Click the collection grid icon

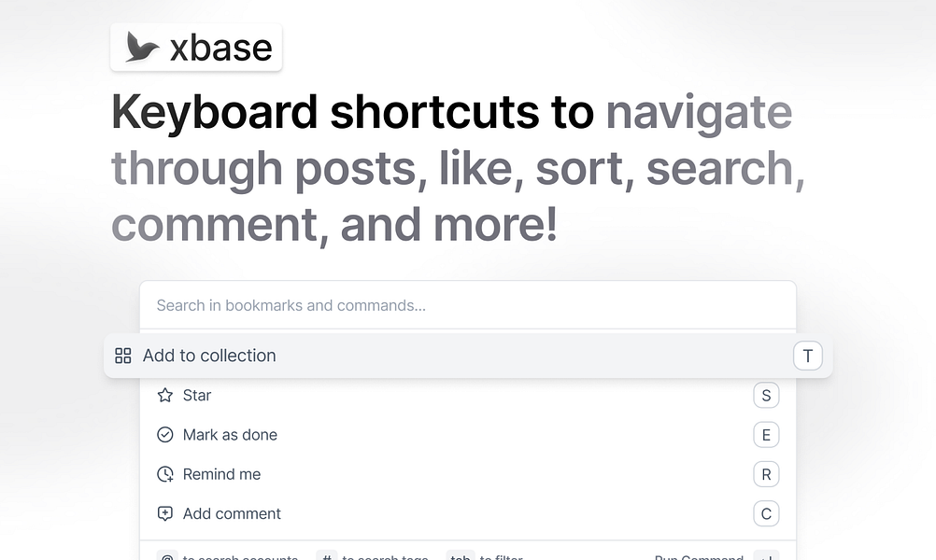tap(122, 356)
